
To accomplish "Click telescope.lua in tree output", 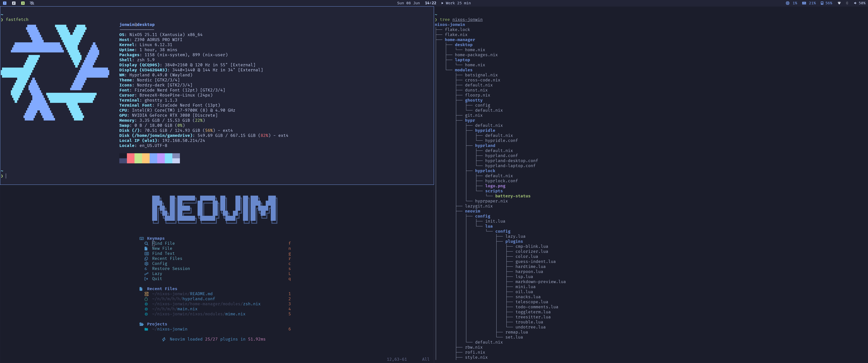I will coord(531,302).
